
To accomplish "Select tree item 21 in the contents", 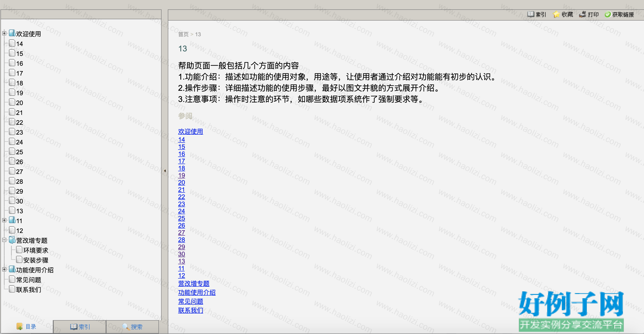I will [19, 112].
